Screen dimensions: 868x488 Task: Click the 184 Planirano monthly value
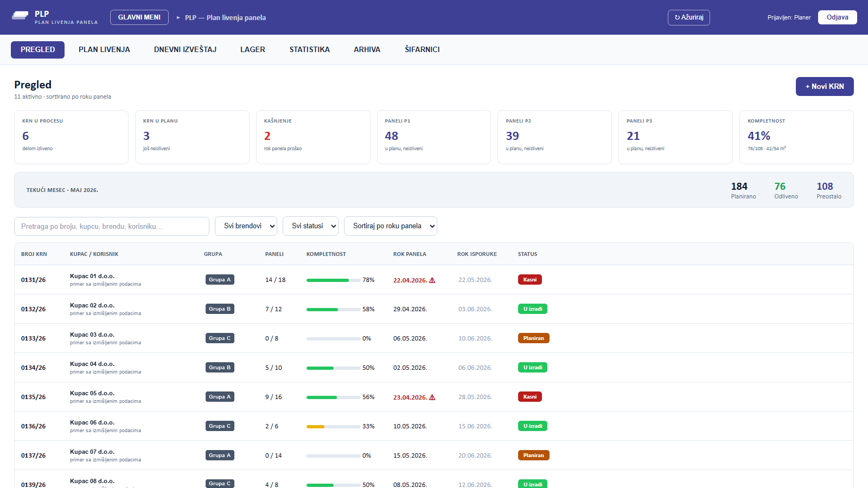pos(739,187)
